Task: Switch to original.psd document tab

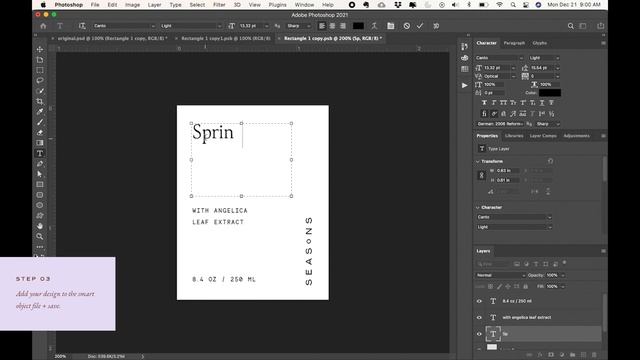Action: click(x=112, y=38)
